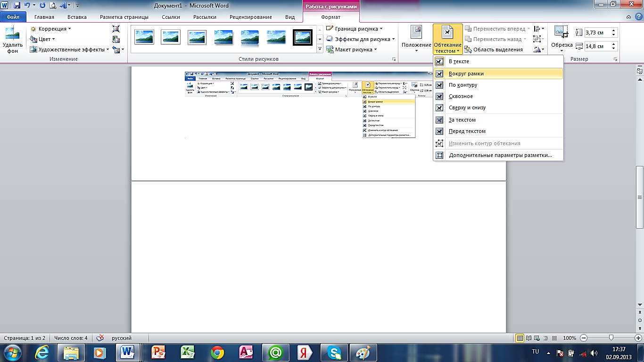Open the Size group dialog launcher
Image resolution: width=644 pixels, height=362 pixels.
[615, 59]
